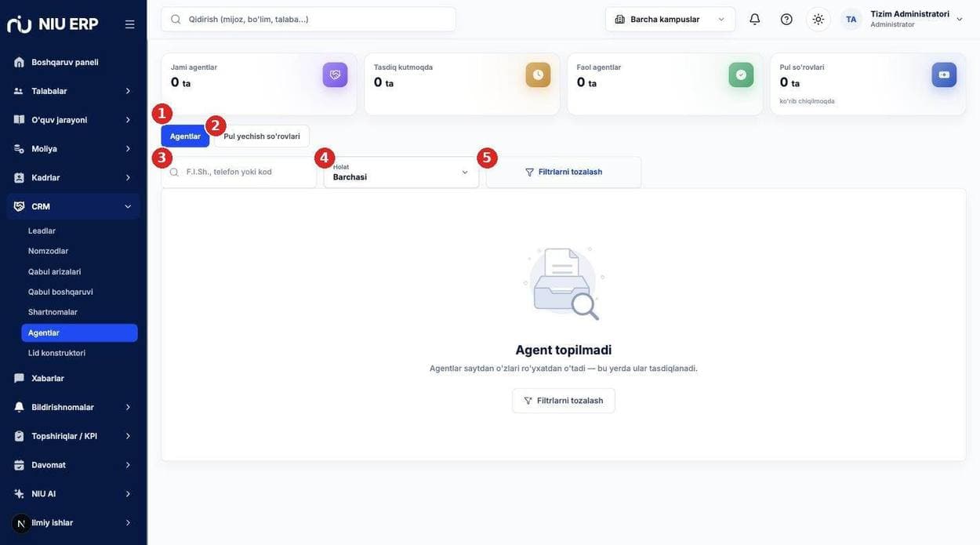Screen dimensions: 980x545
Task: Click the NIU AI sparkle icon
Action: (x=19, y=494)
